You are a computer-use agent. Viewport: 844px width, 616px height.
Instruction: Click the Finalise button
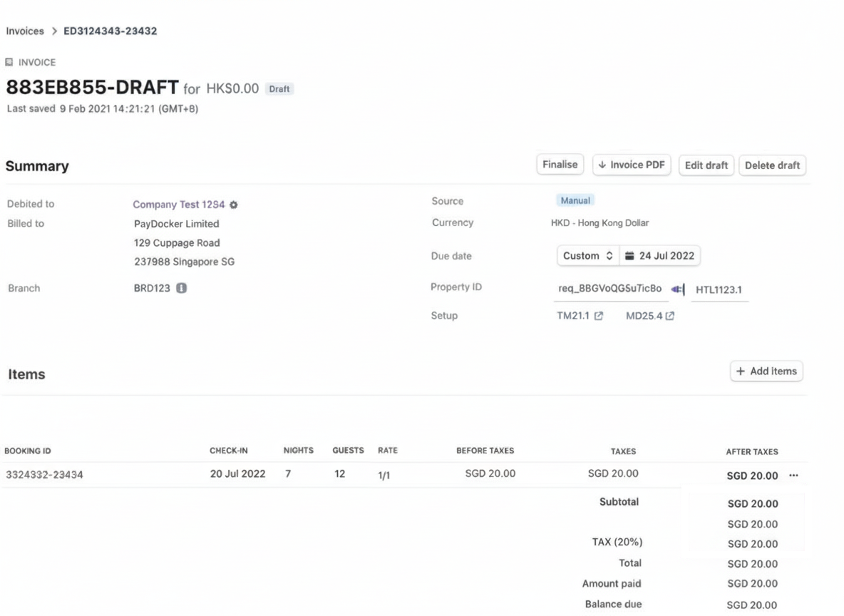coord(560,165)
